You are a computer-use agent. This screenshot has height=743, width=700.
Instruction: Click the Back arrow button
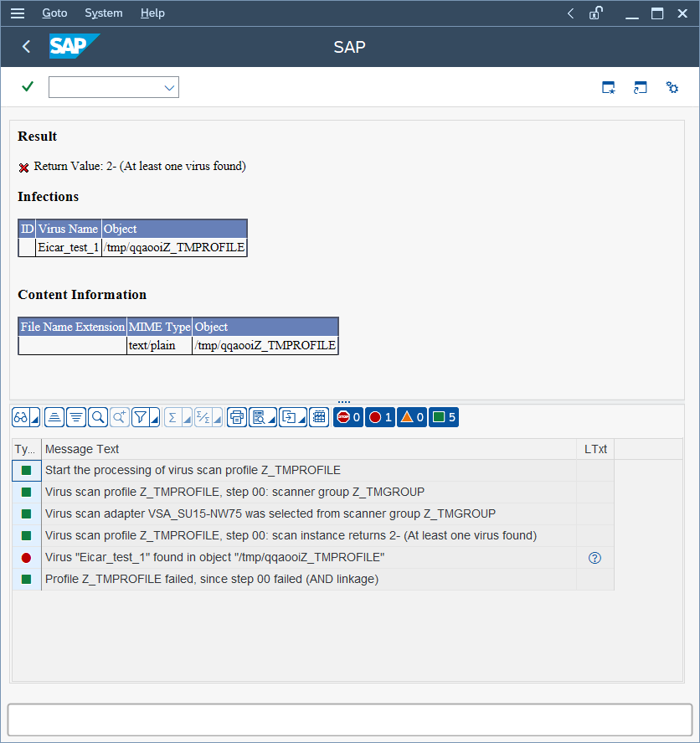[x=26, y=47]
